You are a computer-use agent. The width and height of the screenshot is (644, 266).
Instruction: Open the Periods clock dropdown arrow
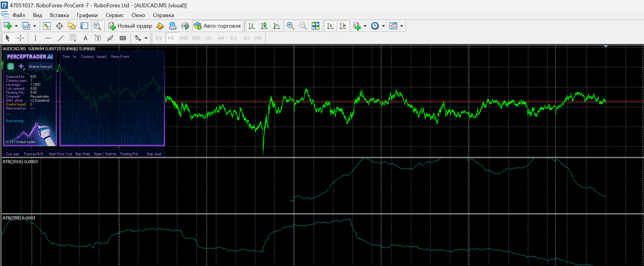[x=383, y=25]
